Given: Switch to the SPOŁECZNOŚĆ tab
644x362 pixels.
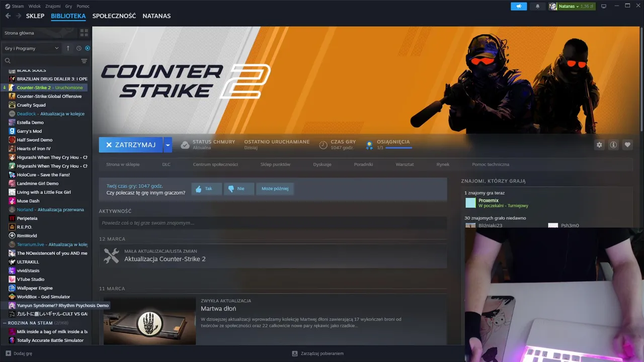Looking at the screenshot, I should (114, 16).
